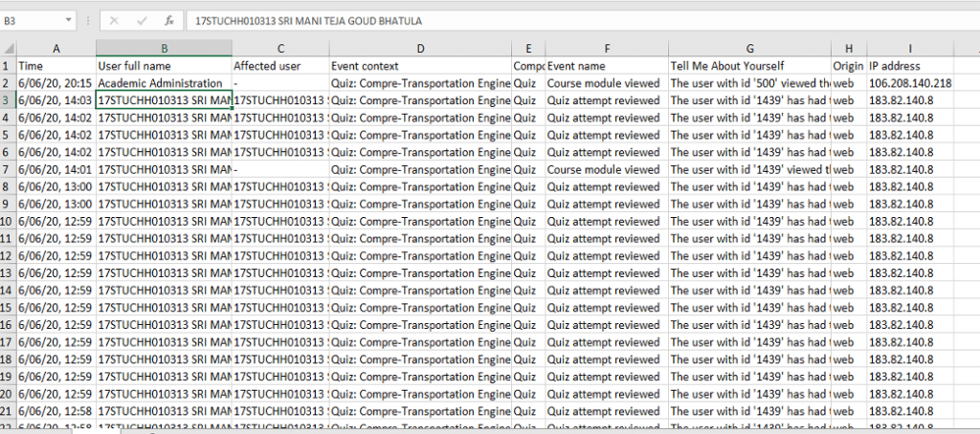980x434 pixels.
Task: Select the row 15 header
Action: (8, 307)
